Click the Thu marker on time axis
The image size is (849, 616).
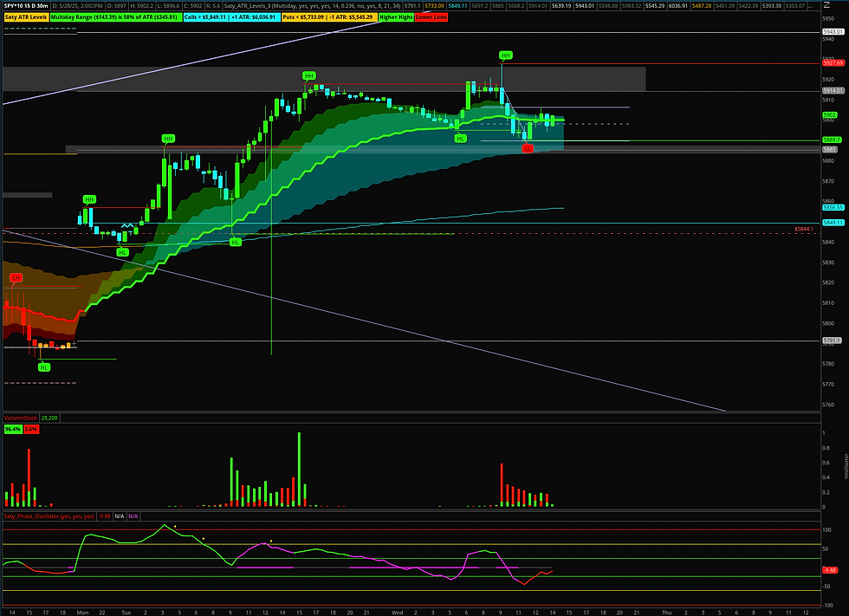click(667, 613)
